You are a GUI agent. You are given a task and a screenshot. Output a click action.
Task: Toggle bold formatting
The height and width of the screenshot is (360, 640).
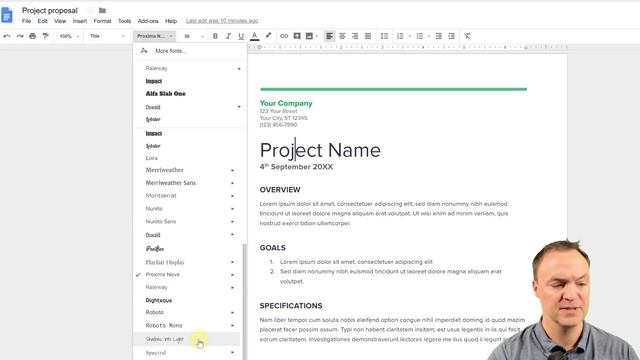[x=215, y=36]
